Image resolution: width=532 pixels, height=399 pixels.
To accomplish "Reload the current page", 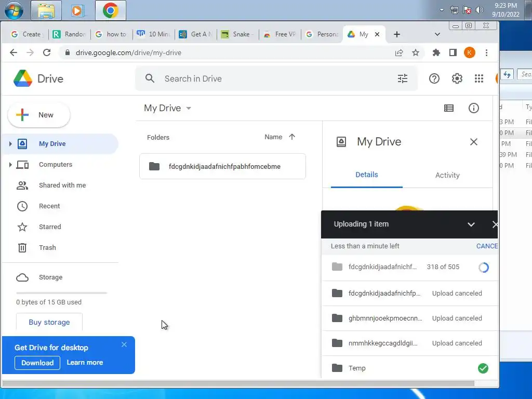I will point(47,52).
